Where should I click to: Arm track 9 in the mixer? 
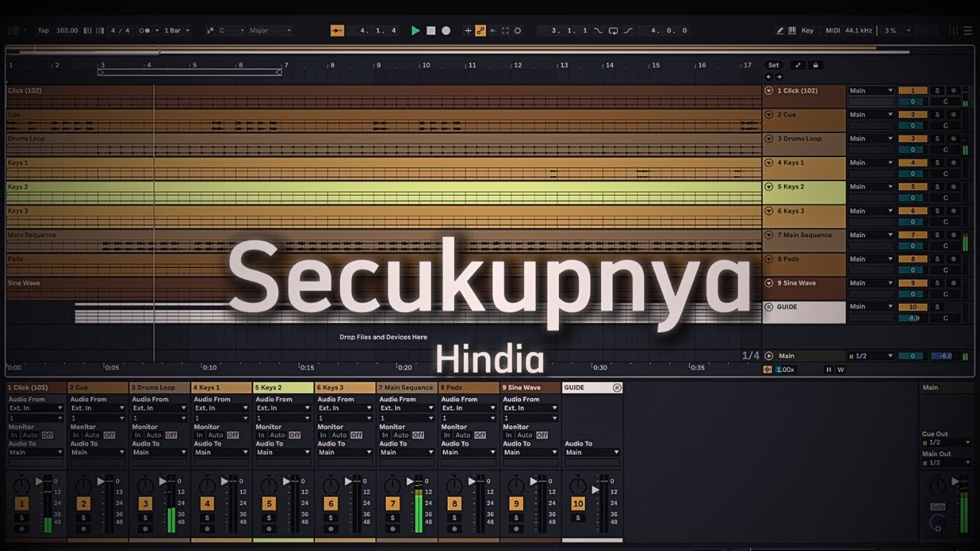pyautogui.click(x=516, y=529)
